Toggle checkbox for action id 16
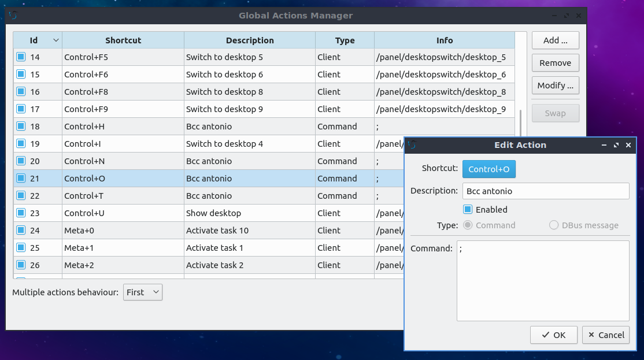 [x=21, y=91]
